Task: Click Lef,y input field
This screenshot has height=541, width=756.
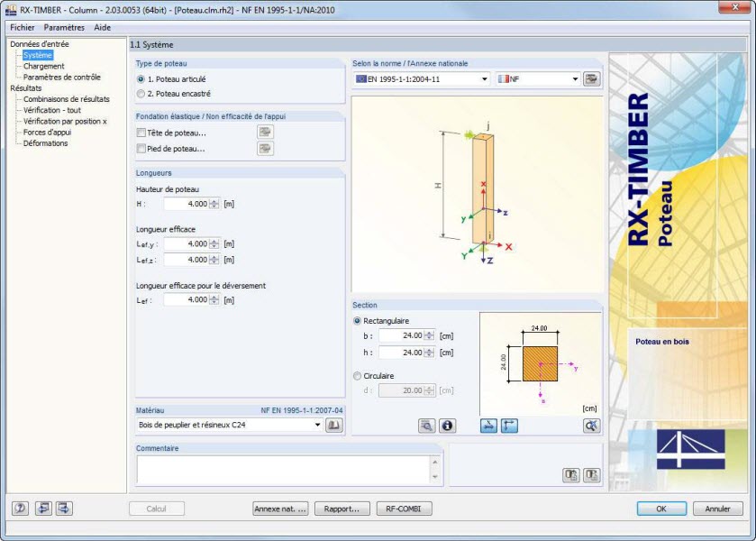Action: (187, 244)
